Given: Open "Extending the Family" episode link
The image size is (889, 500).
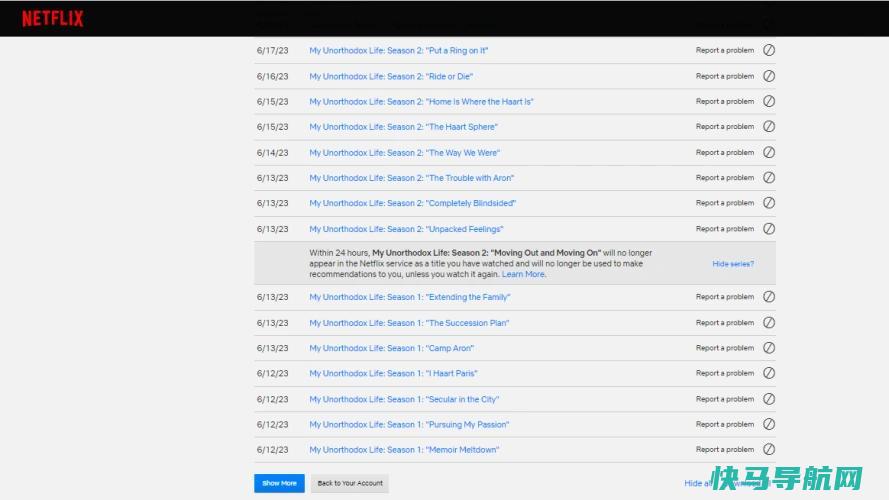Looking at the screenshot, I should coord(410,297).
